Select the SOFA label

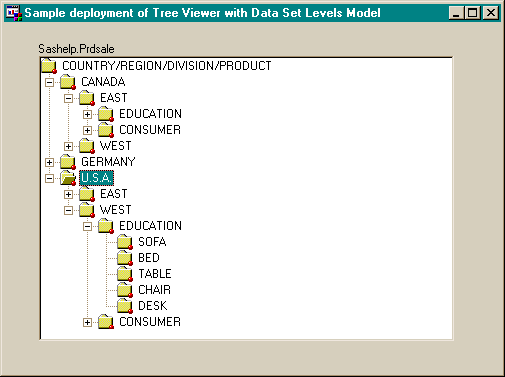point(152,242)
